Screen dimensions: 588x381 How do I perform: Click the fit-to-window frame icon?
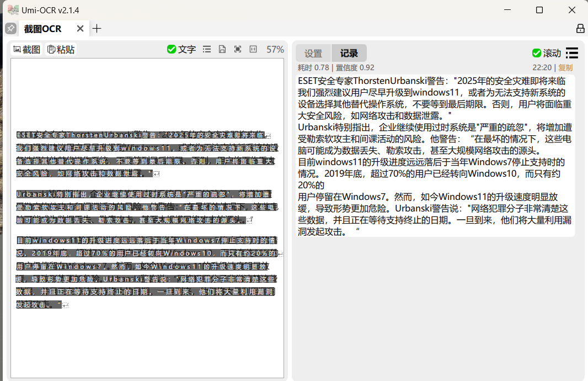(238, 49)
